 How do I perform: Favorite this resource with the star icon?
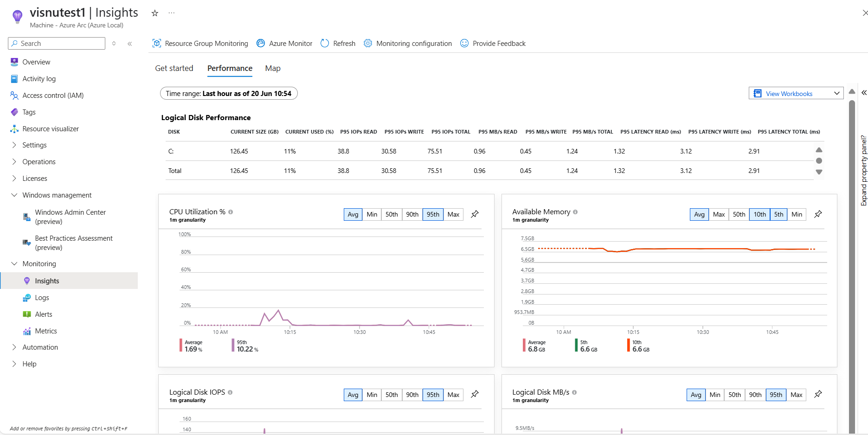(x=155, y=13)
